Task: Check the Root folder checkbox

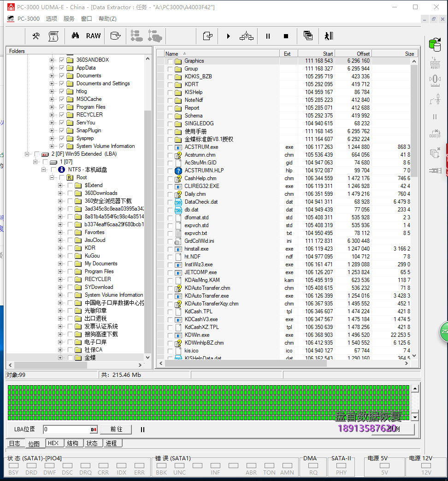Action: [62, 178]
